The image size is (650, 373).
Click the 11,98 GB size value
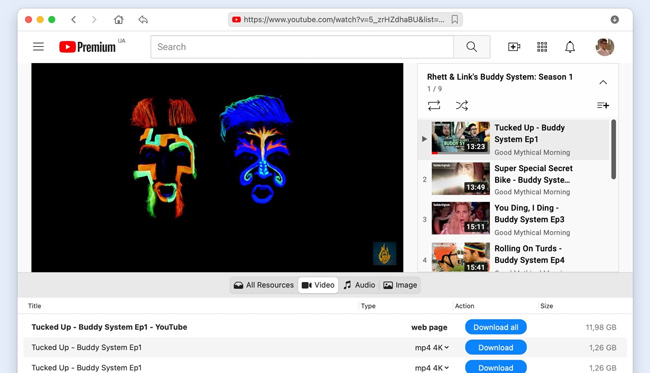601,327
